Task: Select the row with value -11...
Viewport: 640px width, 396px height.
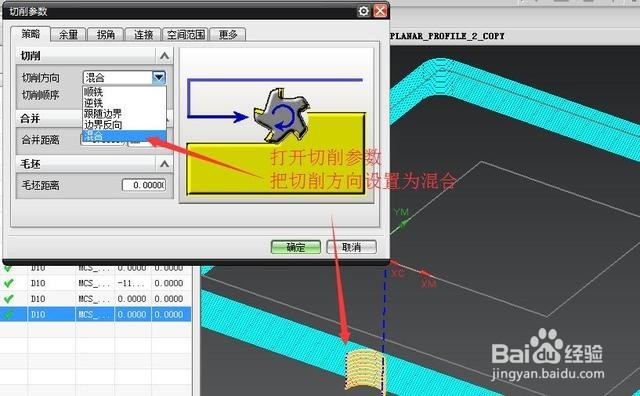Action: 96,283
